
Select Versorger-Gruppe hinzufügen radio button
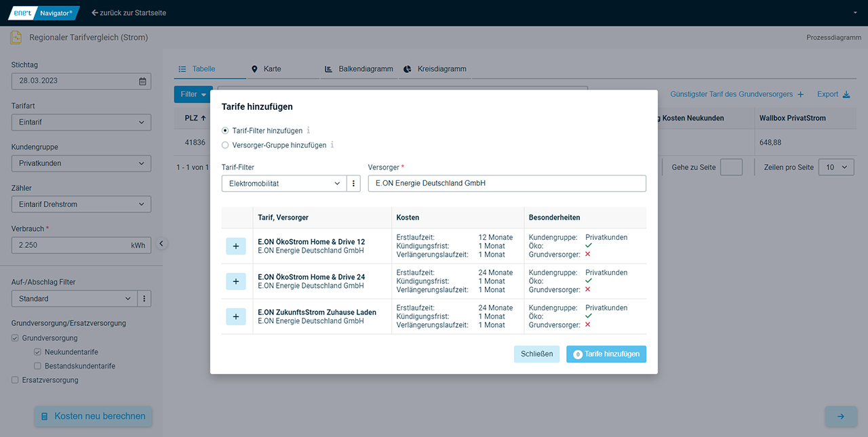click(x=226, y=145)
